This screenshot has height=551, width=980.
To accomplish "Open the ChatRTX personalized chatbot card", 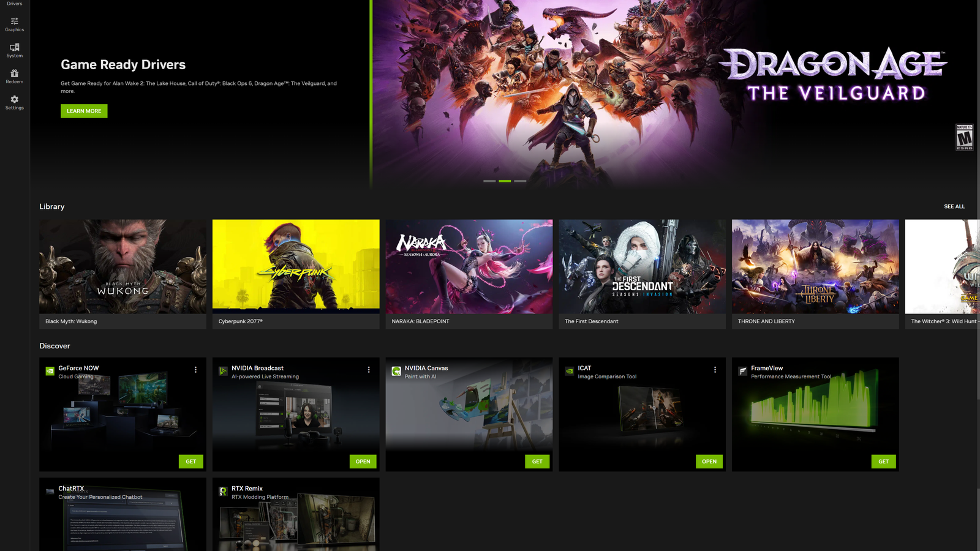I will (x=123, y=514).
